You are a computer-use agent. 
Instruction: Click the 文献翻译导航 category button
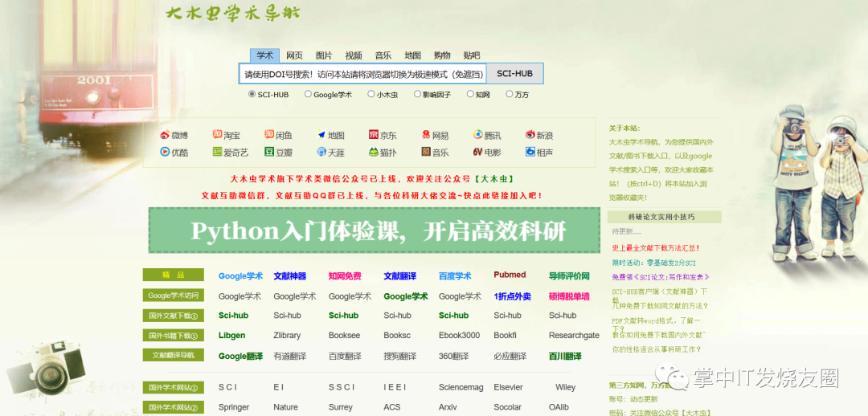pyautogui.click(x=174, y=355)
